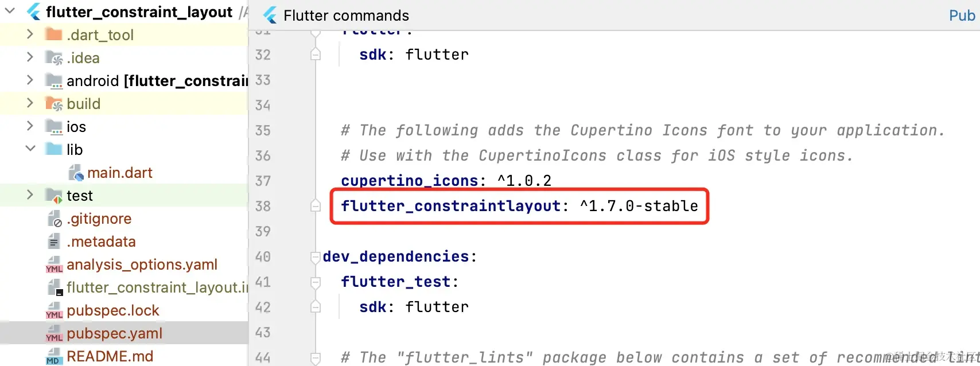Click the analysis_options.yaml file icon

[54, 264]
